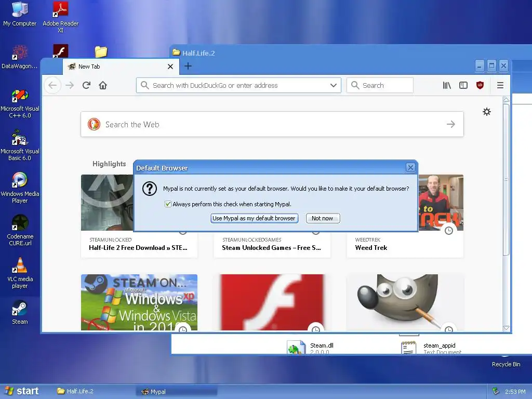Viewport: 532px width, 399px height.
Task: Click the Highlights section heading
Action: [109, 164]
